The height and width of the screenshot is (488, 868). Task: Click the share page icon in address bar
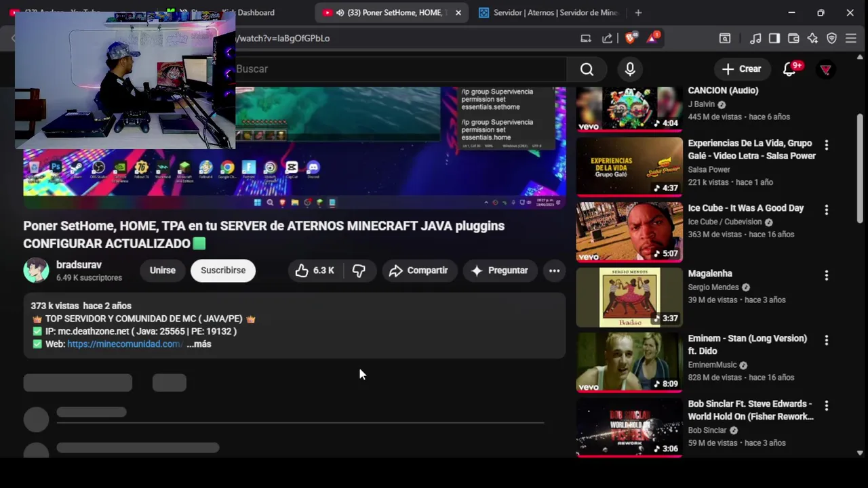click(x=608, y=39)
